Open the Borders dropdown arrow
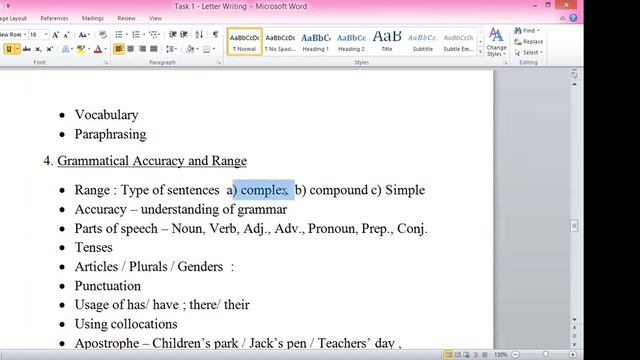Image resolution: width=640 pixels, height=360 pixels. pyautogui.click(x=214, y=49)
